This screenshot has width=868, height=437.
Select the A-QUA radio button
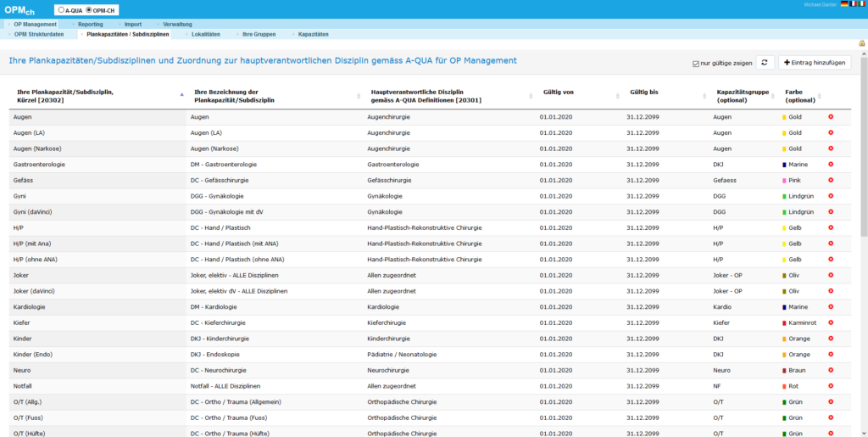pyautogui.click(x=62, y=9)
